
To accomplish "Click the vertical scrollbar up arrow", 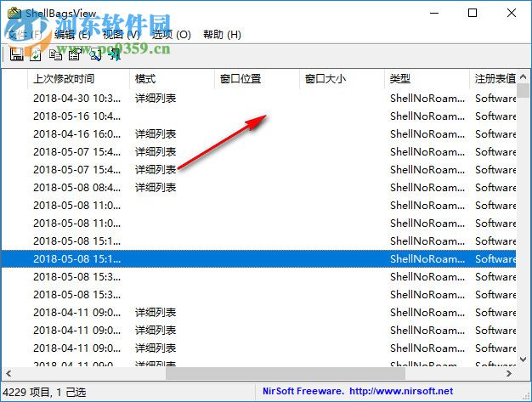I will click(523, 77).
